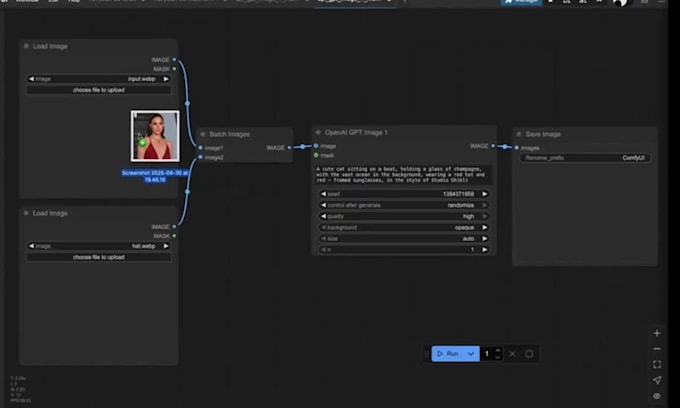
Task: Click the hat.webp node IMAGE output port
Action: [174, 226]
